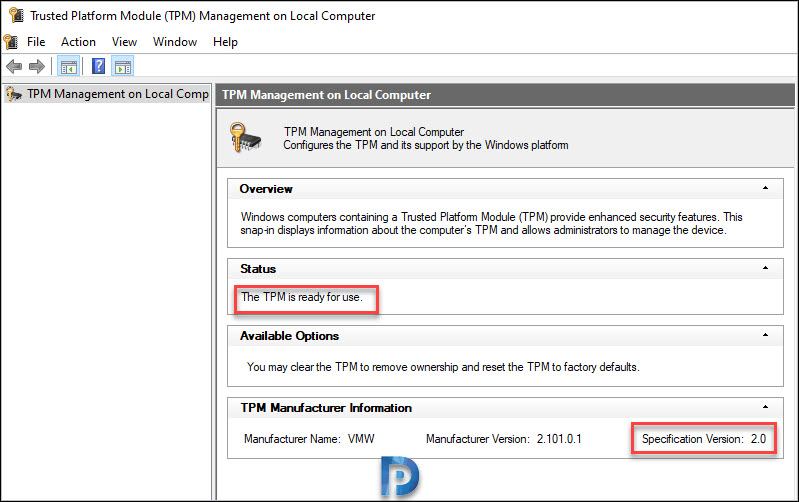Click the key-and-chip TPM icon in the header
This screenshot has width=799, height=502.
(x=245, y=137)
